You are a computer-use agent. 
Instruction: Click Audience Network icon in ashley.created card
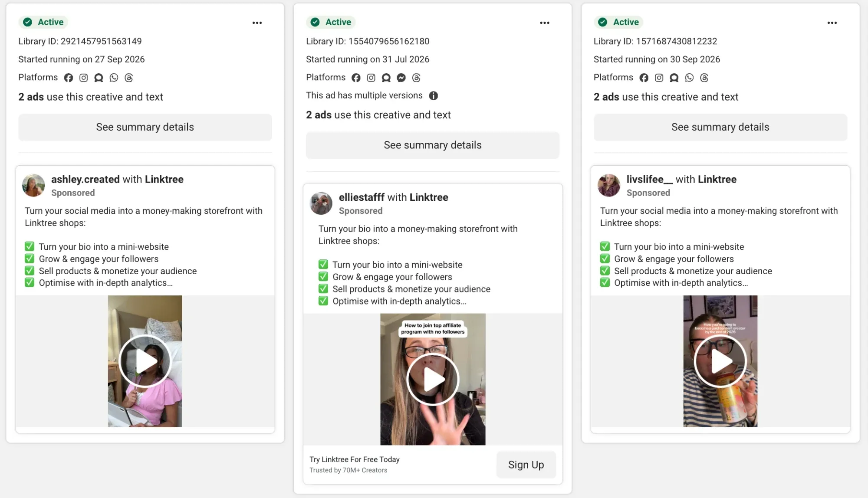pyautogui.click(x=99, y=78)
